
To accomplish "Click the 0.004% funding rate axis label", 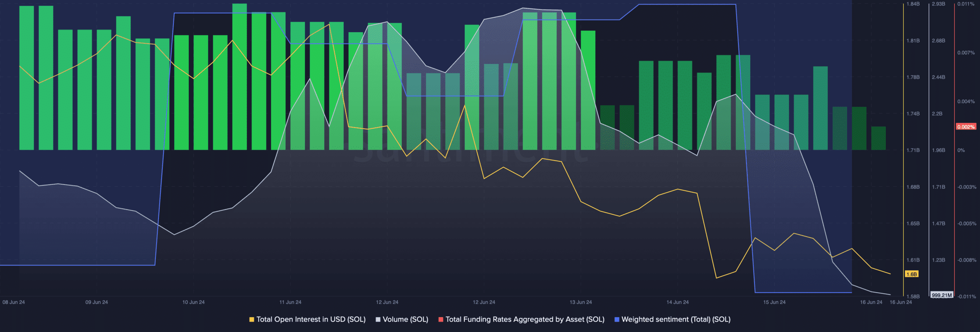I will (966, 101).
